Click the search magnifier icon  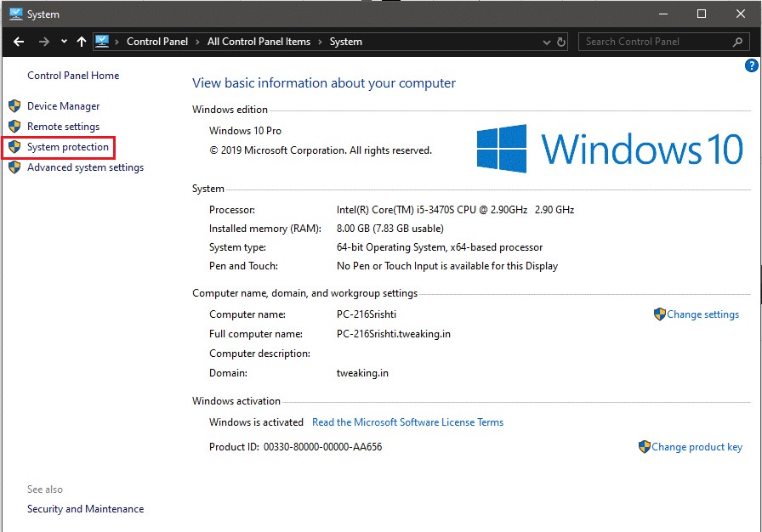tap(738, 41)
